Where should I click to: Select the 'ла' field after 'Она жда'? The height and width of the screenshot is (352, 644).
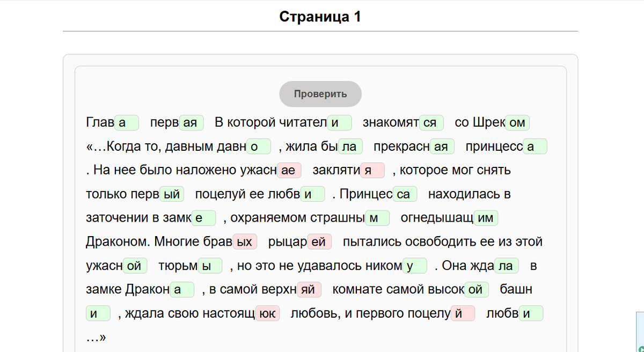[507, 265]
